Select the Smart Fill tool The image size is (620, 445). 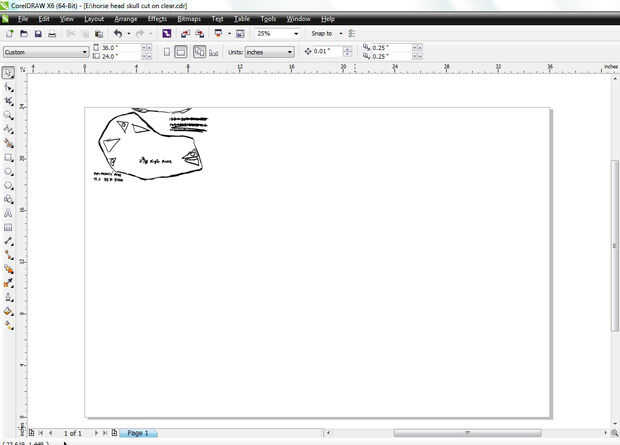click(8, 143)
